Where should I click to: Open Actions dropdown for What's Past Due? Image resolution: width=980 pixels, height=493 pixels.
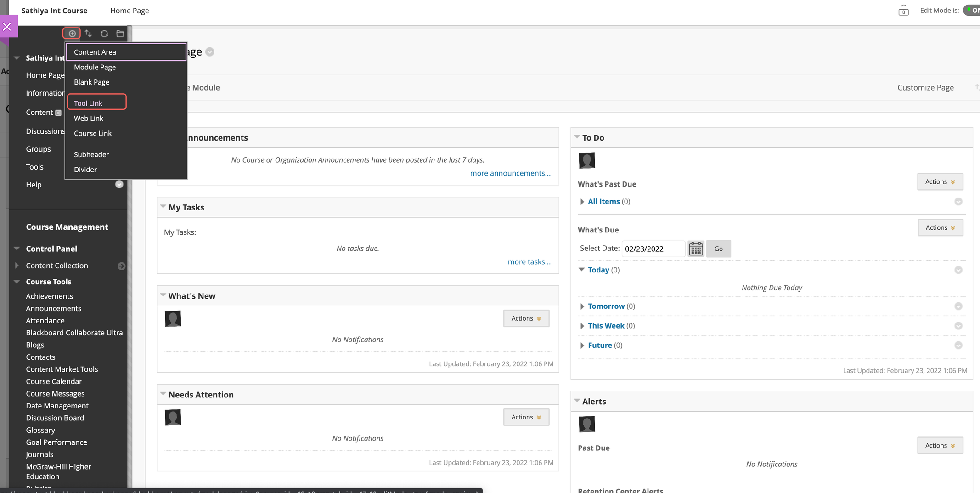[940, 182]
